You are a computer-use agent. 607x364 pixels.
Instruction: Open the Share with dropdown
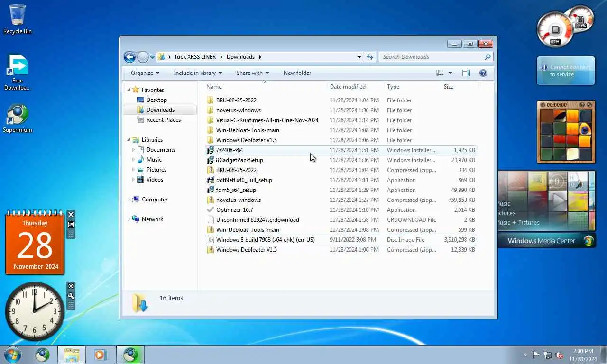click(253, 73)
